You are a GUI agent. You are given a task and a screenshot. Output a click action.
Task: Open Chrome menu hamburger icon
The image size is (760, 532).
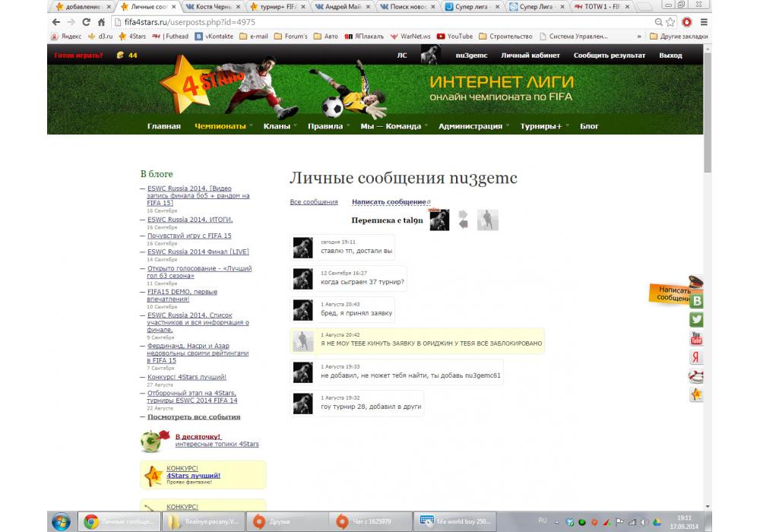coord(704,22)
